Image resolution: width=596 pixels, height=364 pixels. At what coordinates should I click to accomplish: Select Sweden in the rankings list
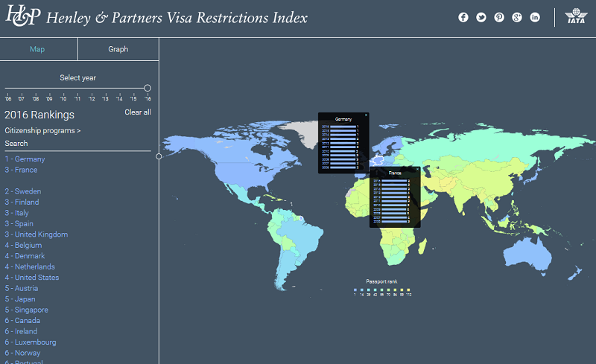click(23, 191)
